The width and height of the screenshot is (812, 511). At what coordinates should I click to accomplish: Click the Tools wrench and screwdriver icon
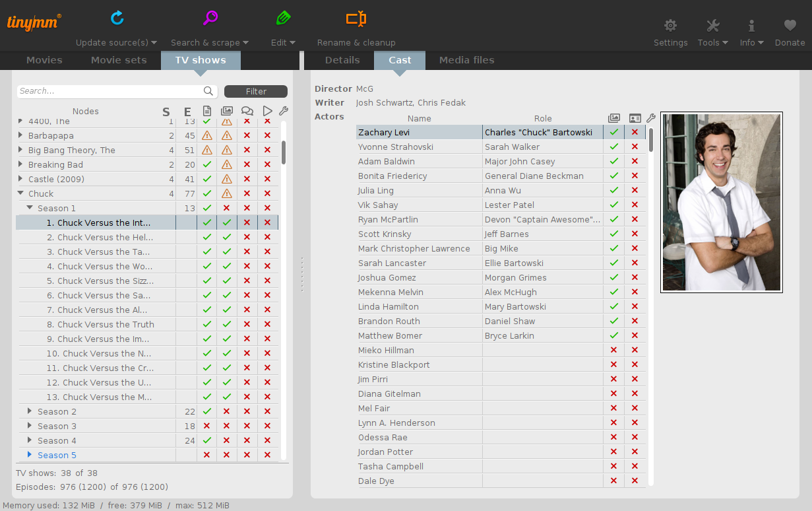[713, 26]
